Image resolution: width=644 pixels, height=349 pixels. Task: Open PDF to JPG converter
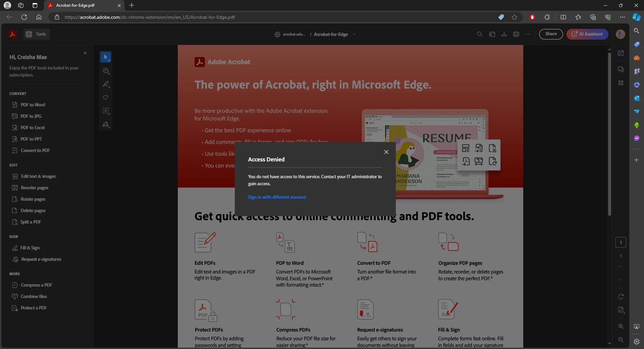pyautogui.click(x=26, y=116)
